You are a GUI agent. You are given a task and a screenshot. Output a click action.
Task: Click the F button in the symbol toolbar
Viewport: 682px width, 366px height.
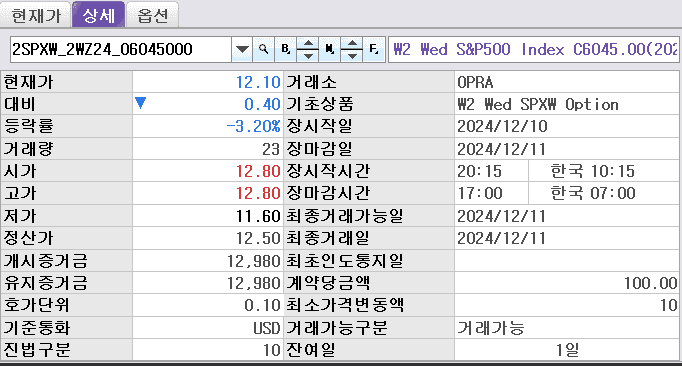pos(374,49)
